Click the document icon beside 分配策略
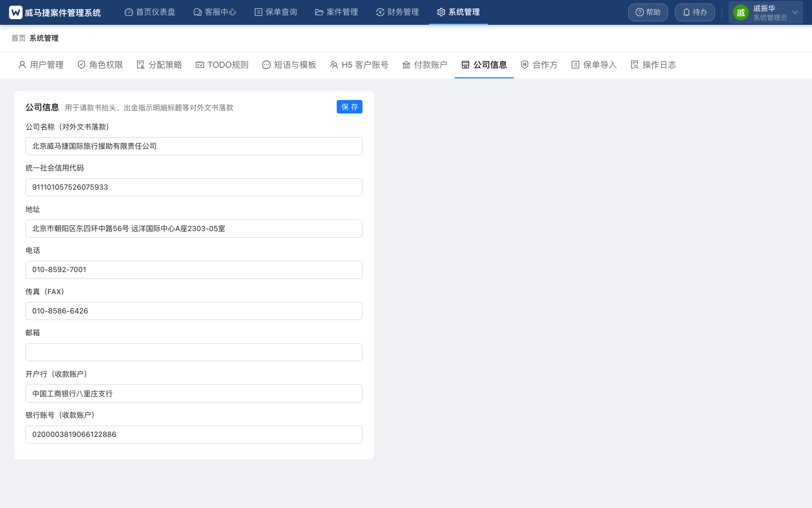This screenshot has height=508, width=812. (x=141, y=65)
